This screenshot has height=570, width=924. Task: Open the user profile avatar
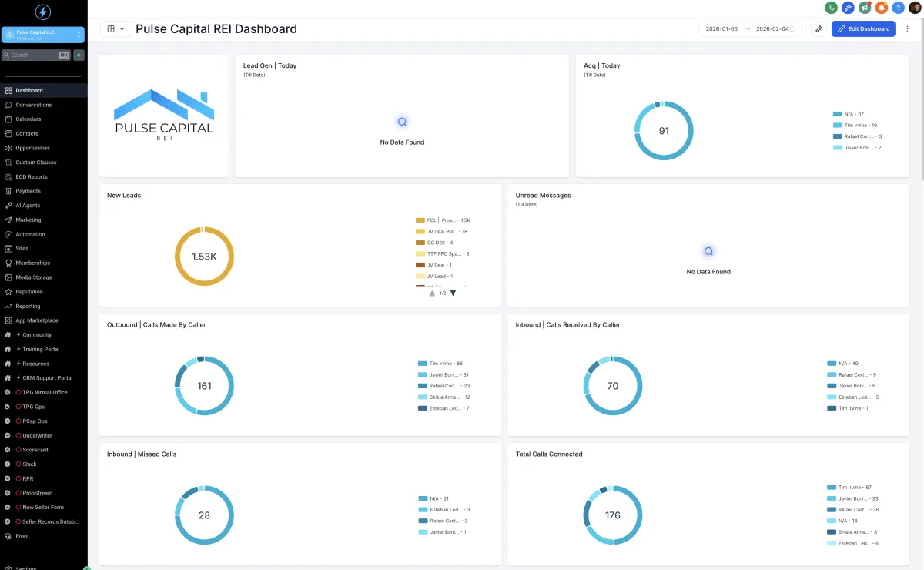point(915,7)
